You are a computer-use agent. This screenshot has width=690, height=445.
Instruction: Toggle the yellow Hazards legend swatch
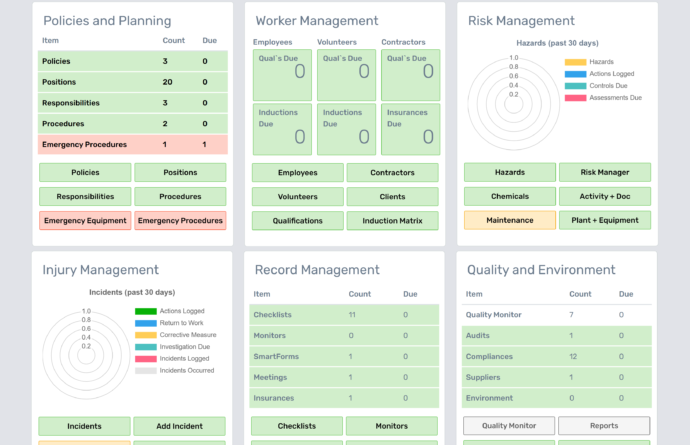575,62
